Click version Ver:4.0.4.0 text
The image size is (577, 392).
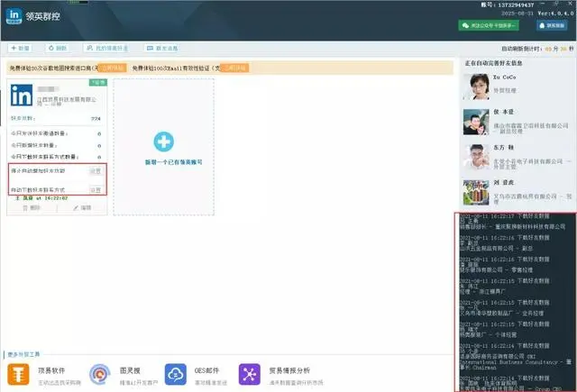click(x=555, y=14)
